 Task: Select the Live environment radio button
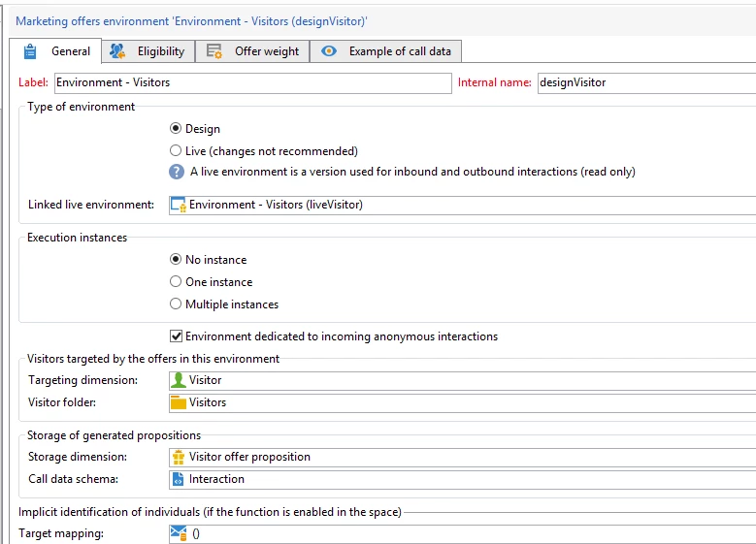coord(176,151)
